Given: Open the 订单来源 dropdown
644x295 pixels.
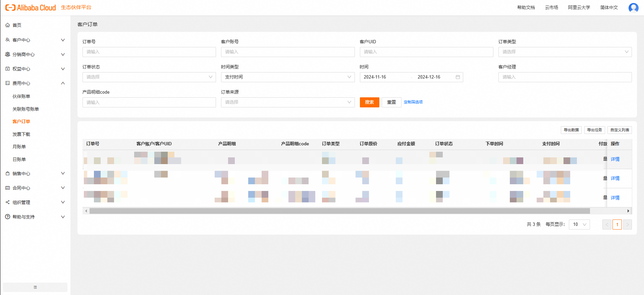Looking at the screenshot, I should tap(288, 102).
